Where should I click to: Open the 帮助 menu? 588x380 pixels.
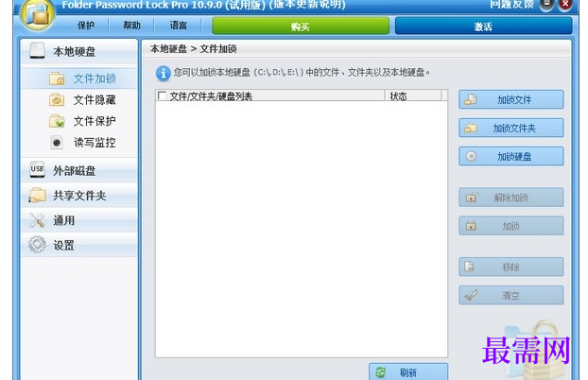coord(131,26)
